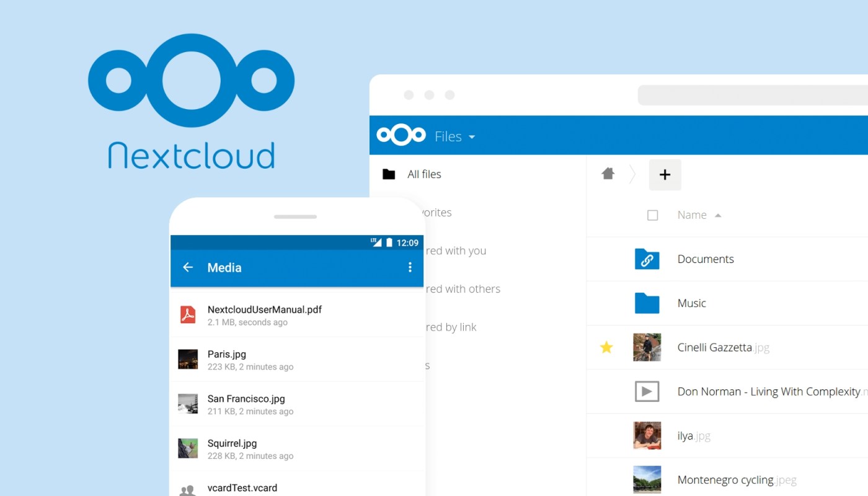
Task: Click the plus button to add new file
Action: 665,175
